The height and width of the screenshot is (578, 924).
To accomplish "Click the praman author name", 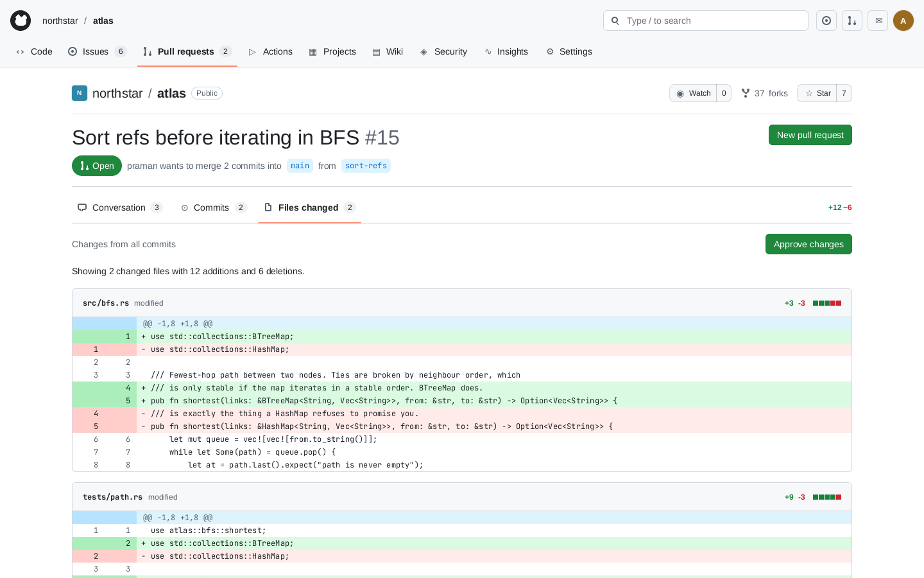I will pos(142,166).
